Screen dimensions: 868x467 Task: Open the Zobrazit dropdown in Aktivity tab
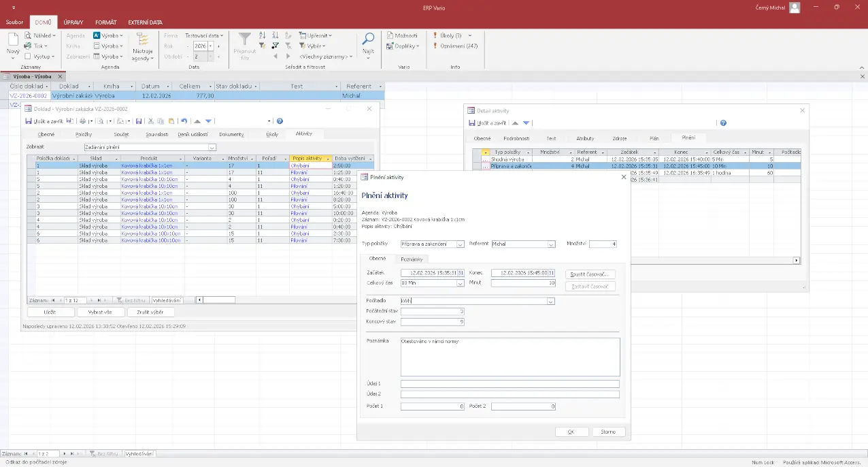pyautogui.click(x=212, y=147)
